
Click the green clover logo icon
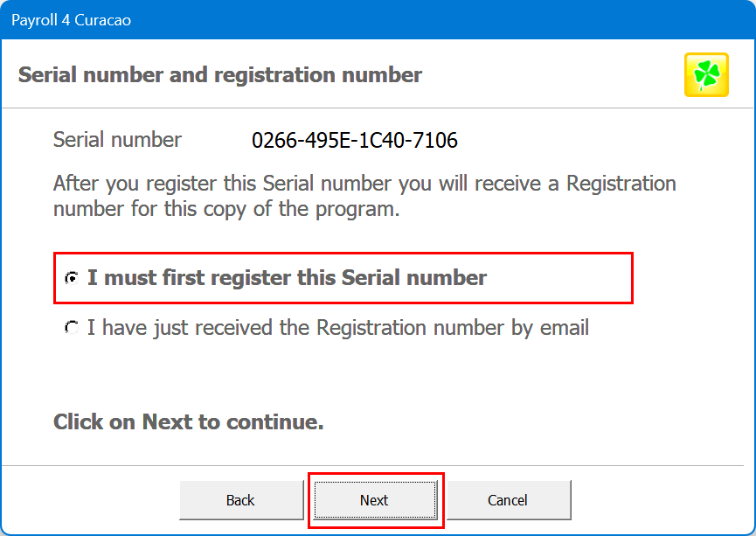tap(706, 75)
